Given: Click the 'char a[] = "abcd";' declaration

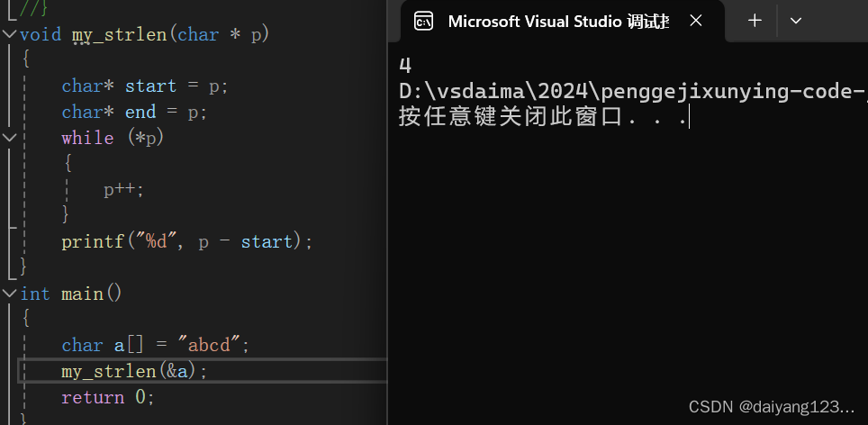Looking at the screenshot, I should pos(155,346).
